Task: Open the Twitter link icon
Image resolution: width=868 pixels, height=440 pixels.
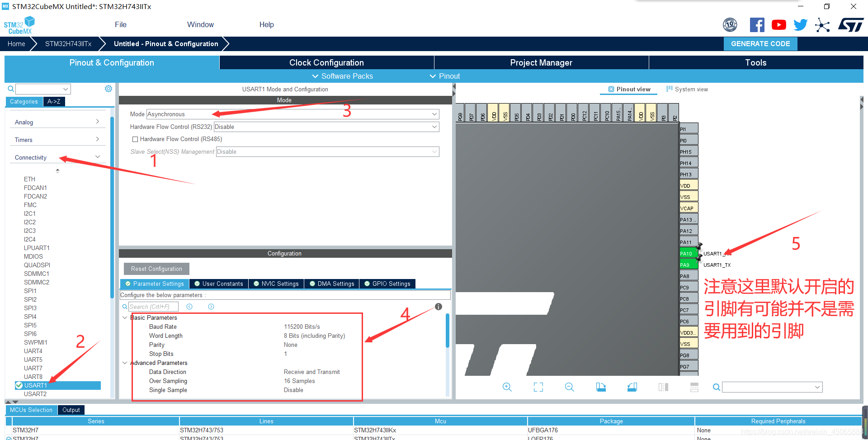Action: click(800, 25)
